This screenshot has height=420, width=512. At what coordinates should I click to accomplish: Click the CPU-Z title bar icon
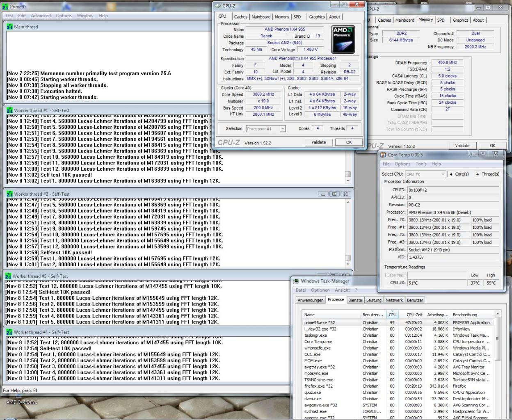218,6
